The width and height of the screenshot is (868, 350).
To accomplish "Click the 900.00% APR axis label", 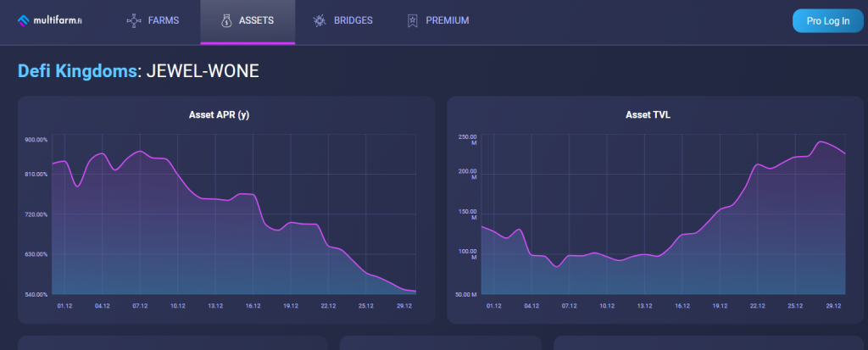I will pyautogui.click(x=36, y=140).
